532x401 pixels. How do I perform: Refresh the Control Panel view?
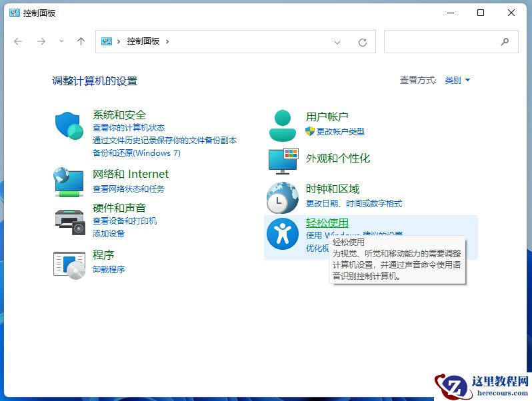[x=363, y=43]
